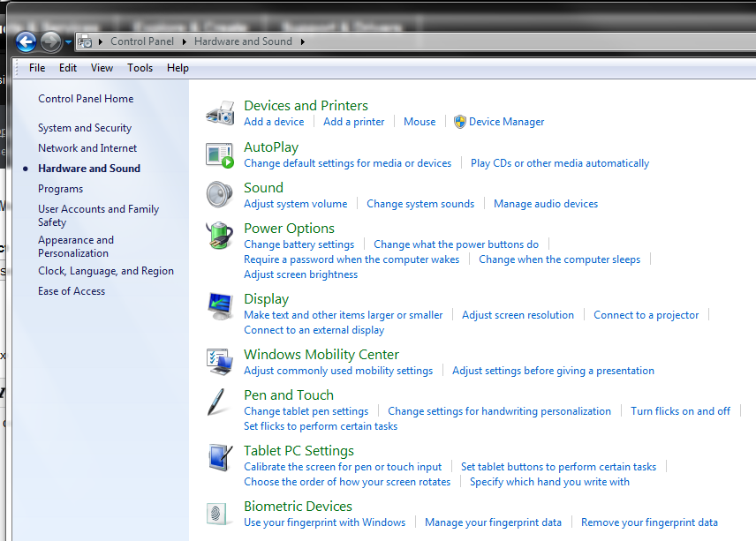Go to Control Panel Home
This screenshot has height=541, width=756.
pyautogui.click(x=86, y=99)
